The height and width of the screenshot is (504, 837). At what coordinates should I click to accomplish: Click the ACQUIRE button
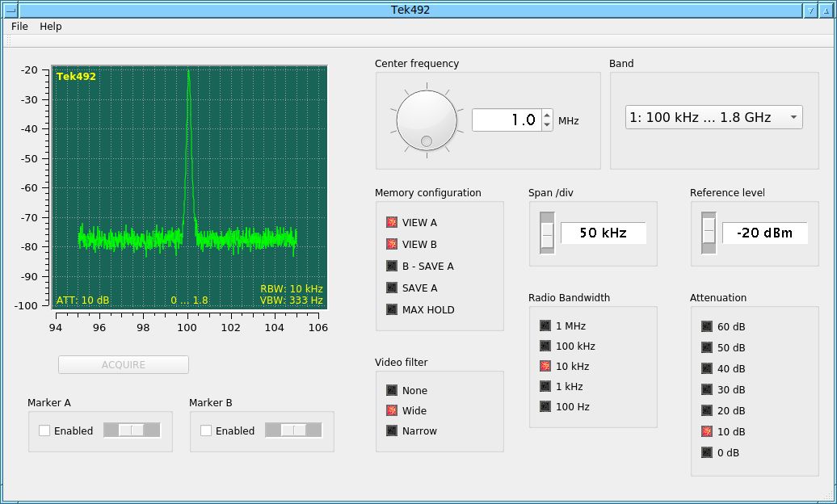pyautogui.click(x=124, y=365)
